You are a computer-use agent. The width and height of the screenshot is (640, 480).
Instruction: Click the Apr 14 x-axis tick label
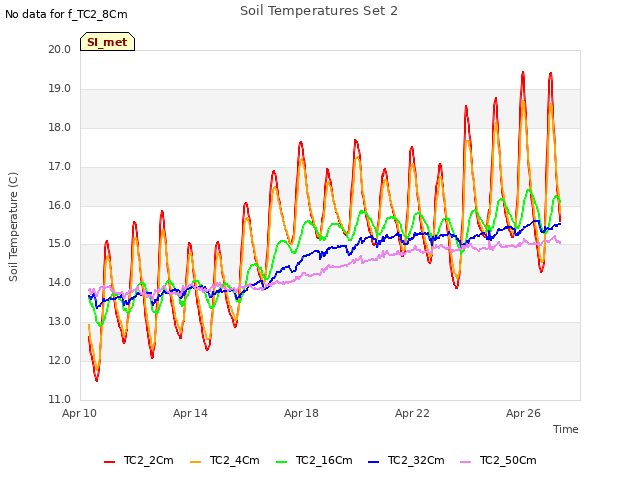point(190,413)
